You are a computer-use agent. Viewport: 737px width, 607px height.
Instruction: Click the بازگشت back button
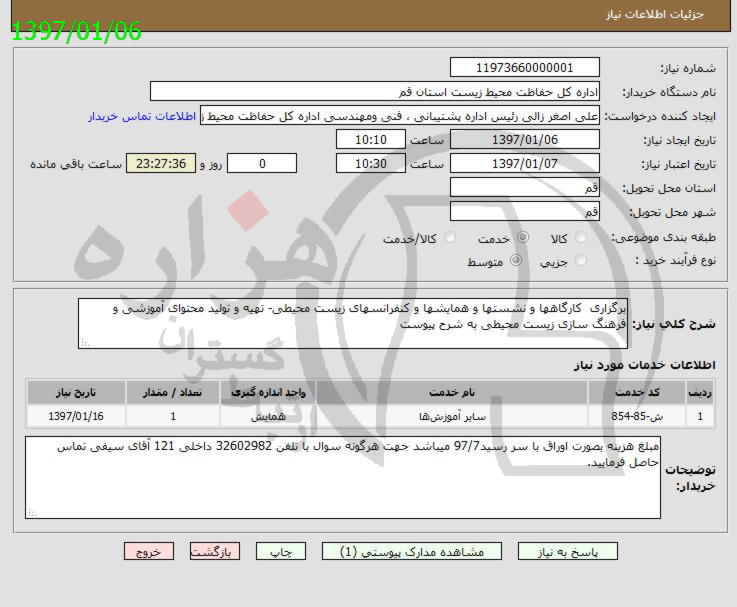click(x=215, y=552)
